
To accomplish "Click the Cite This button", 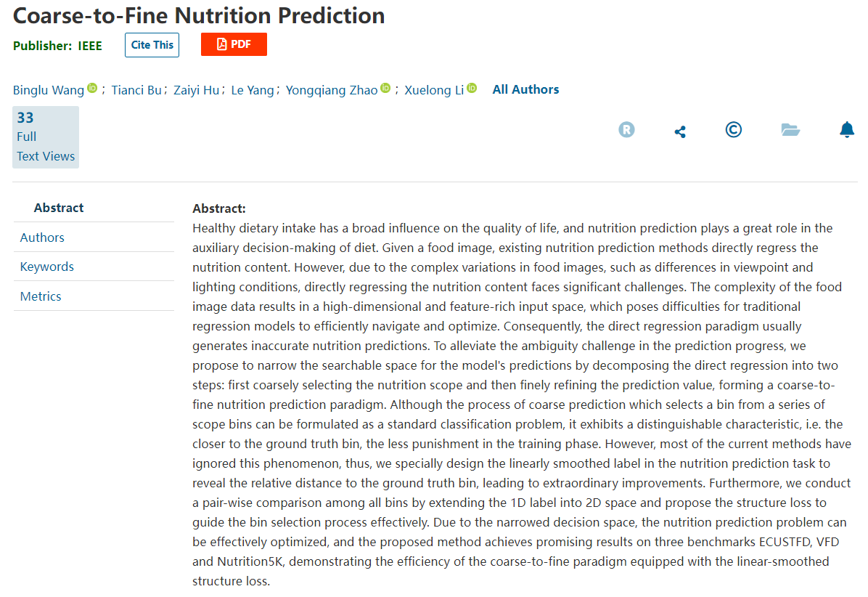I will pos(152,45).
